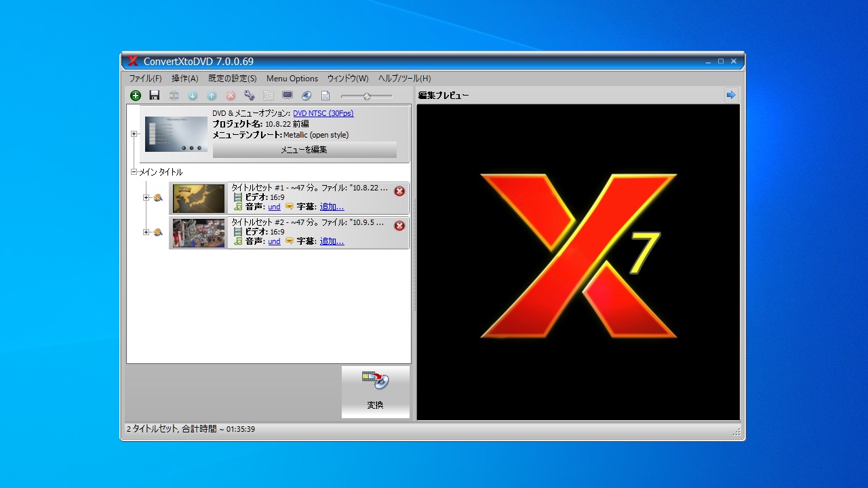Click the music note icon of titleset #2
The width and height of the screenshot is (868, 488).
(237, 241)
